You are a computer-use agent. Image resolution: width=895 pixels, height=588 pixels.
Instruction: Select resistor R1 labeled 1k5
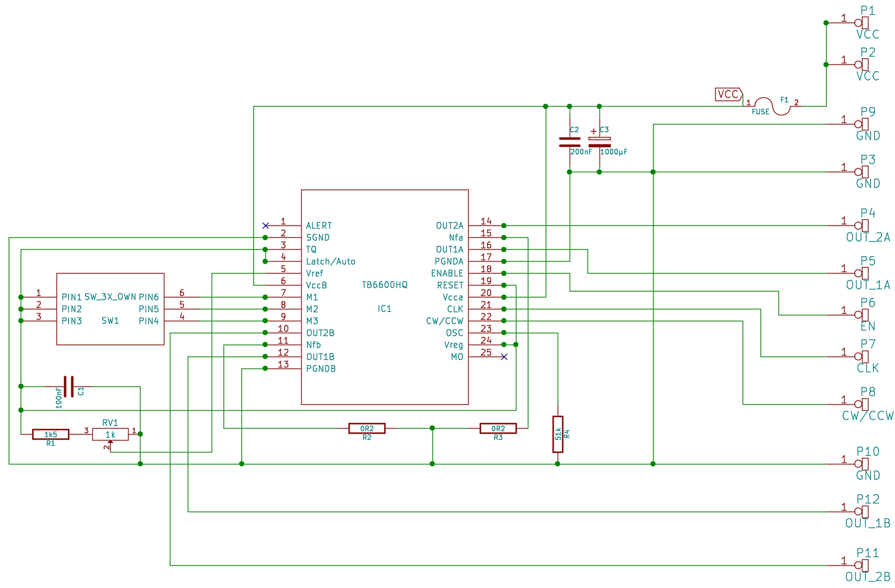(x=51, y=434)
